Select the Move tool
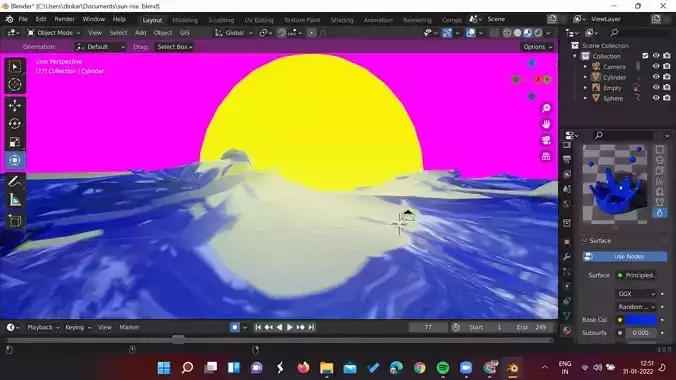The image size is (676, 380). [x=15, y=106]
